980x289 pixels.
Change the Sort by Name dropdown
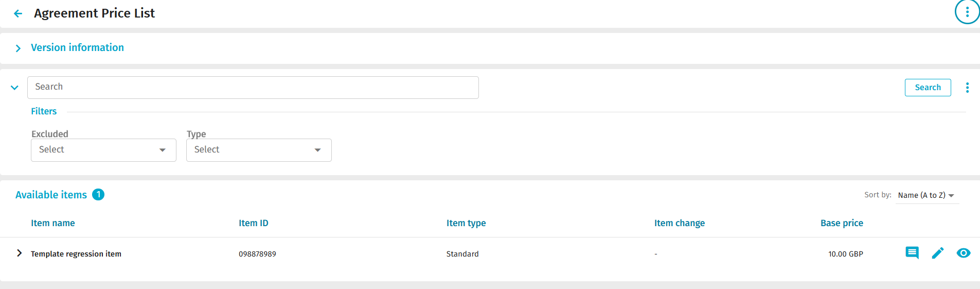tap(926, 195)
